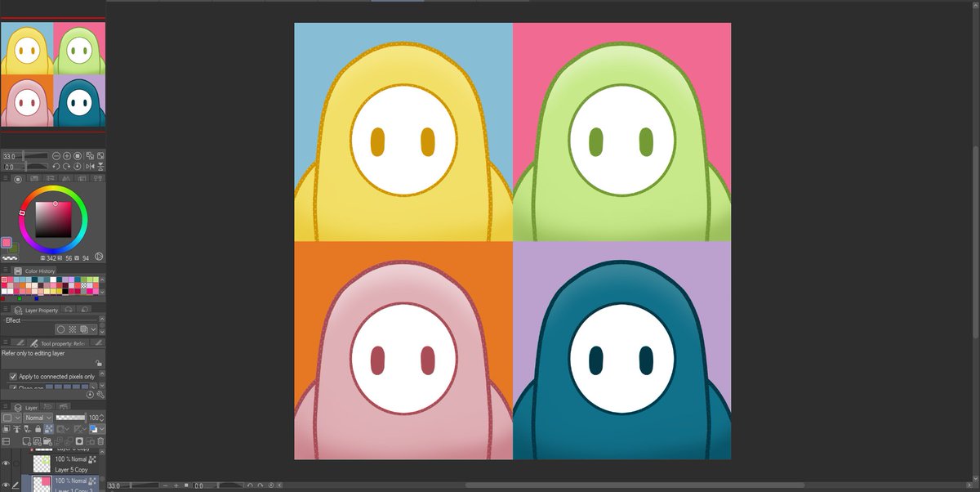Open the Layer tab
The width and height of the screenshot is (980, 492).
tap(26, 407)
